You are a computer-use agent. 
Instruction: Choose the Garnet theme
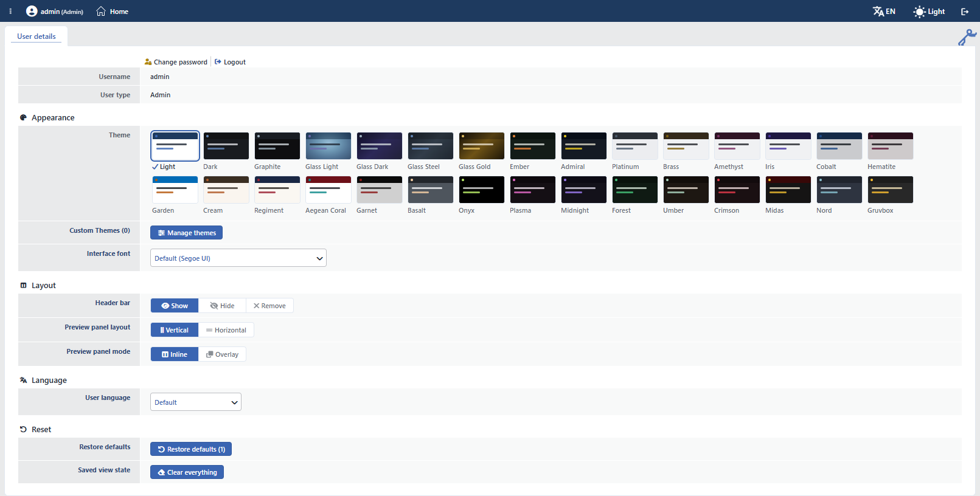pyautogui.click(x=380, y=190)
